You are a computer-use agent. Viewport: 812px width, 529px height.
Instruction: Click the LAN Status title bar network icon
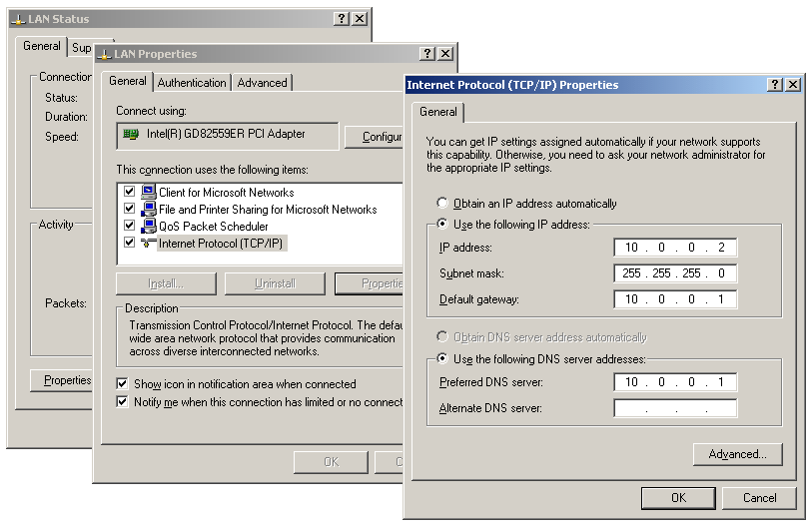click(x=18, y=19)
